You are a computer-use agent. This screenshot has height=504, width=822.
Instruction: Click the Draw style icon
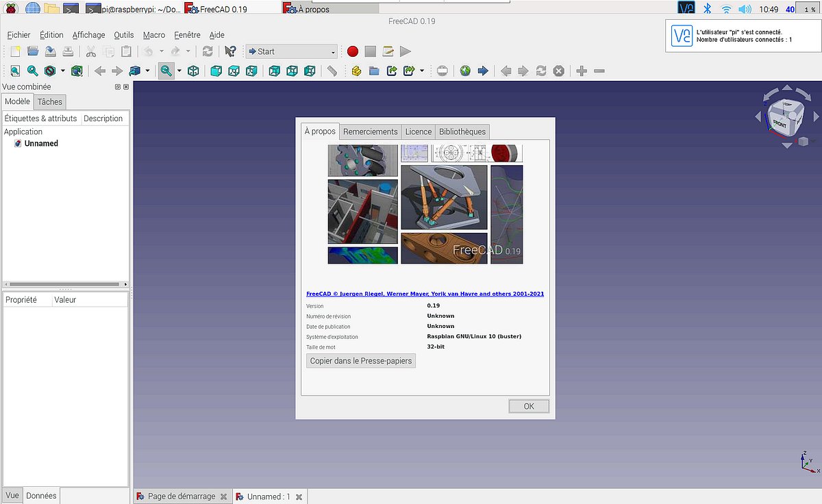coord(50,71)
